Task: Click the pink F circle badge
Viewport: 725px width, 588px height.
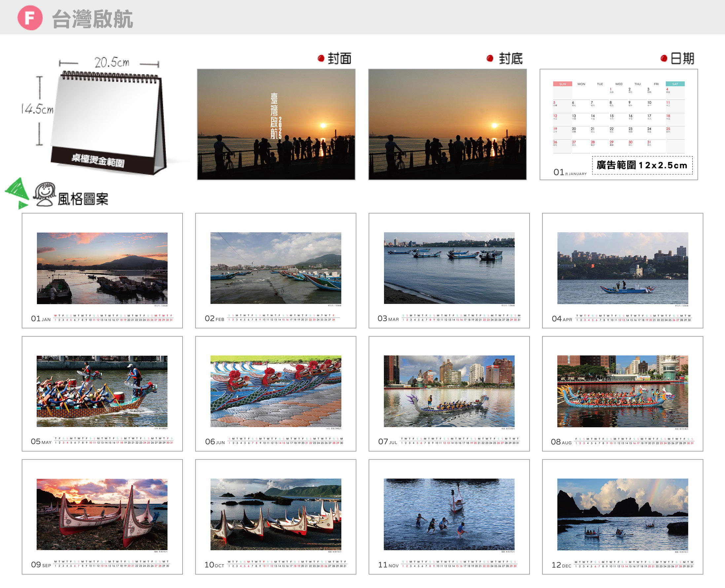Action: coord(30,18)
